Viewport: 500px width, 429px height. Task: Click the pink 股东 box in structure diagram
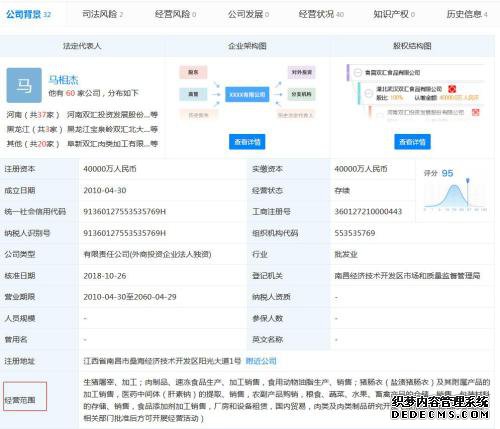pos(193,72)
